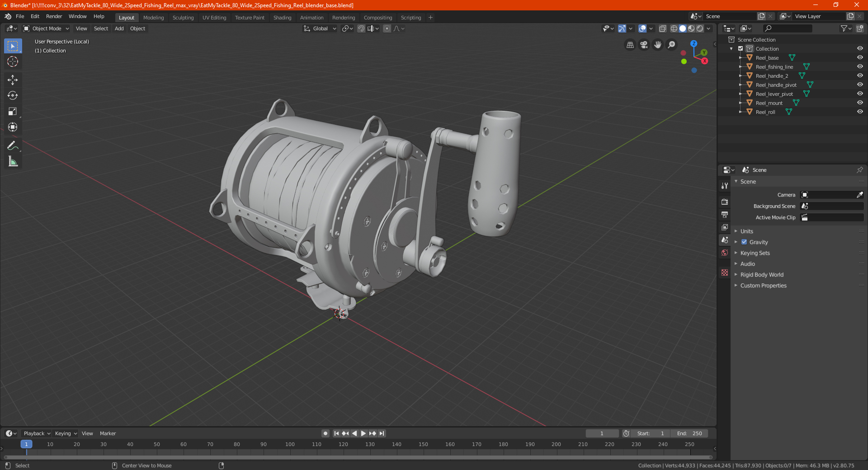Image resolution: width=868 pixels, height=470 pixels.
Task: Open the Add menu in viewport header
Action: click(119, 28)
